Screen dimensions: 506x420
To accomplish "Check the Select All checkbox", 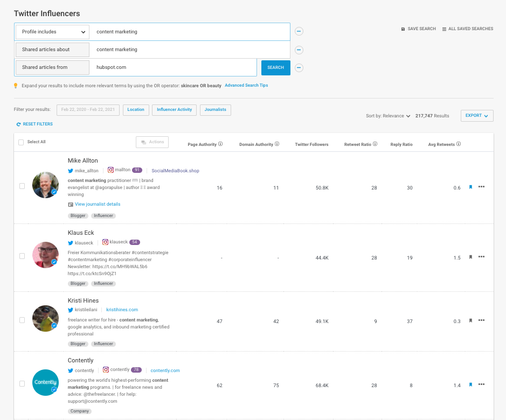I will pos(21,142).
